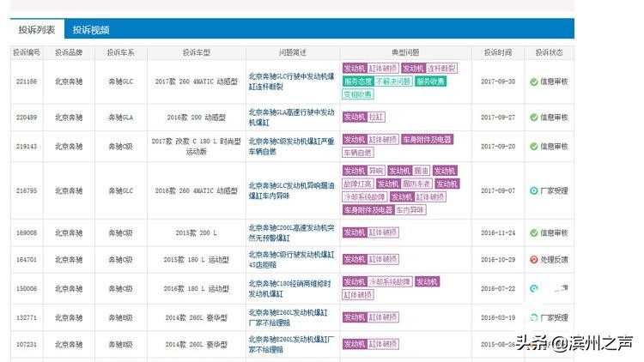The image size is (644, 362).
Task: Switch to the 投诉列表 tab
Action: [x=37, y=29]
